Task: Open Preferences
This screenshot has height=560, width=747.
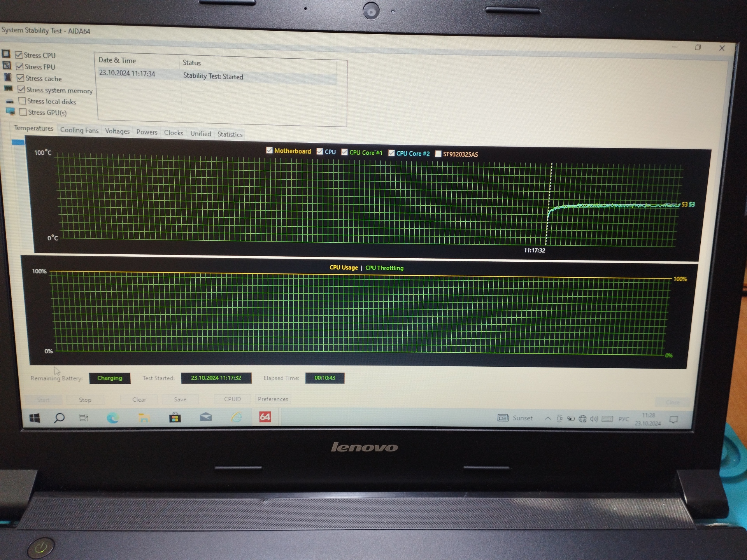Action: click(273, 399)
